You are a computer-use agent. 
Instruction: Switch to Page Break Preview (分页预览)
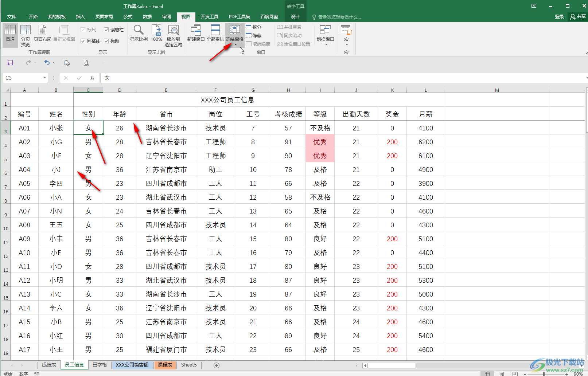click(x=26, y=35)
